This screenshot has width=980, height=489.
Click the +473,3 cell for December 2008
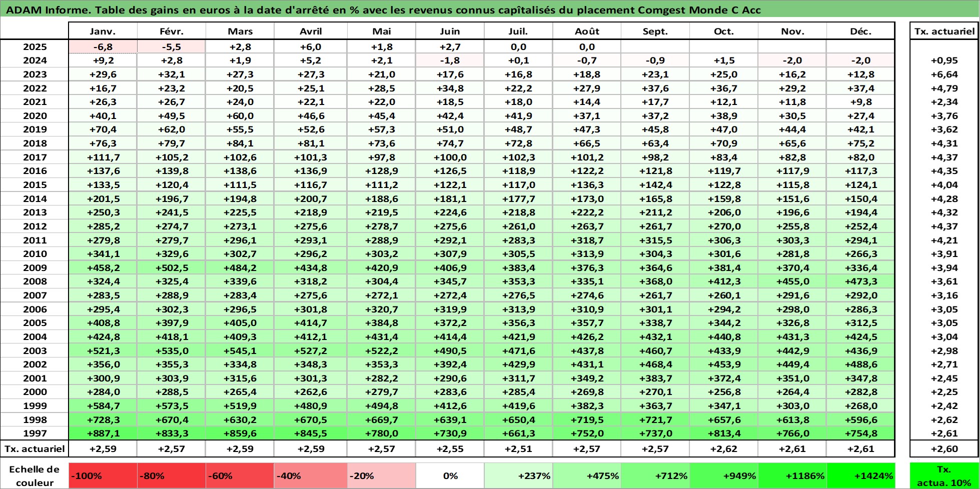coord(861,281)
